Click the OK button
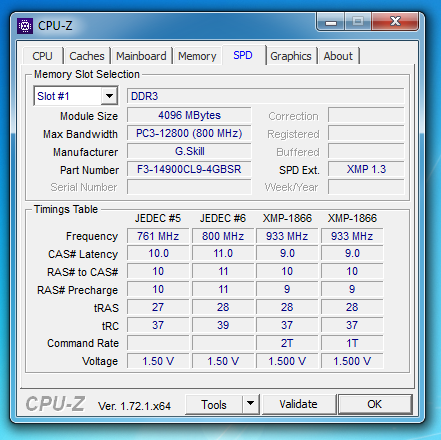This screenshot has width=441, height=440. pyautogui.click(x=375, y=404)
